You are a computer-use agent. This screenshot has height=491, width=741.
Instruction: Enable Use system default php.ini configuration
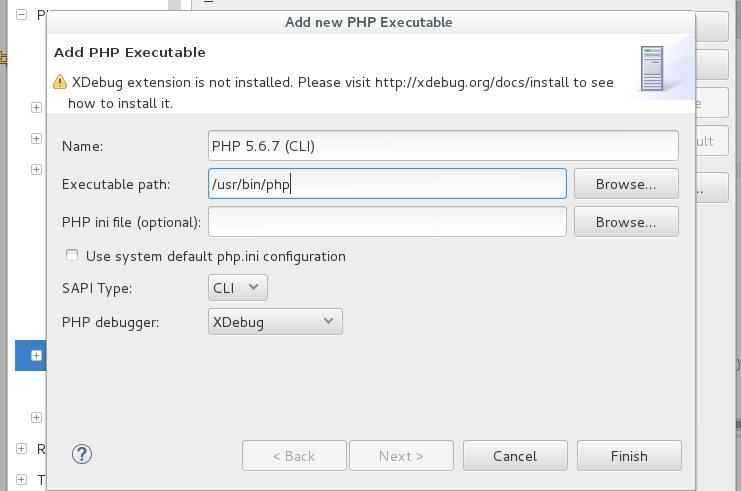(x=72, y=256)
